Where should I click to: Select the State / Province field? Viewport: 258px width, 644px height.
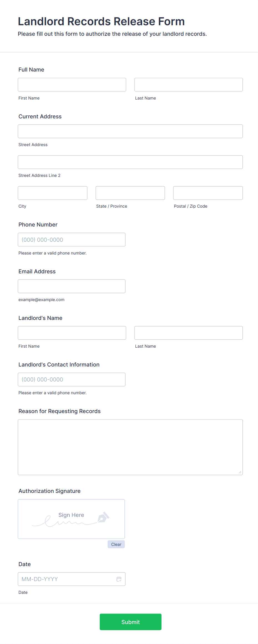point(130,193)
